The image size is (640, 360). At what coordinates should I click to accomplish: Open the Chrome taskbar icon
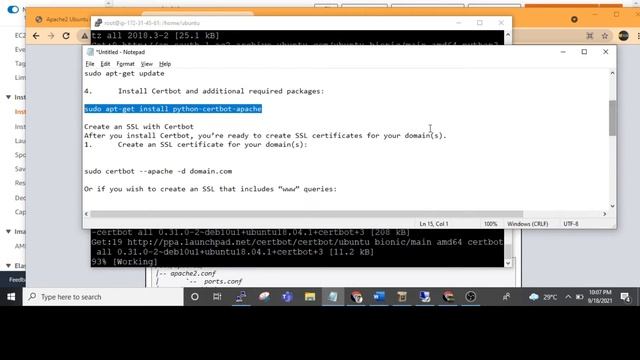click(x=356, y=297)
